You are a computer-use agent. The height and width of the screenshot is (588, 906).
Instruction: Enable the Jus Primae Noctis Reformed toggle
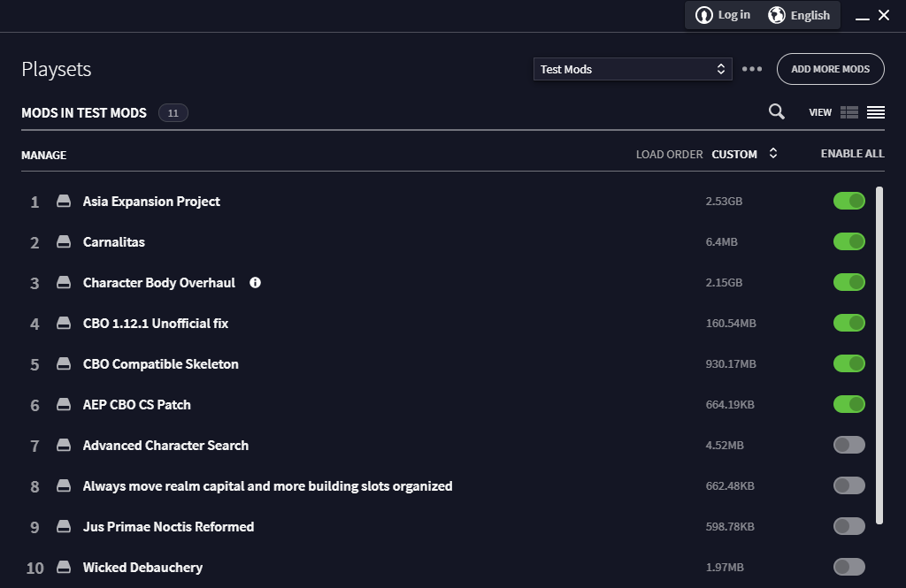coord(848,527)
